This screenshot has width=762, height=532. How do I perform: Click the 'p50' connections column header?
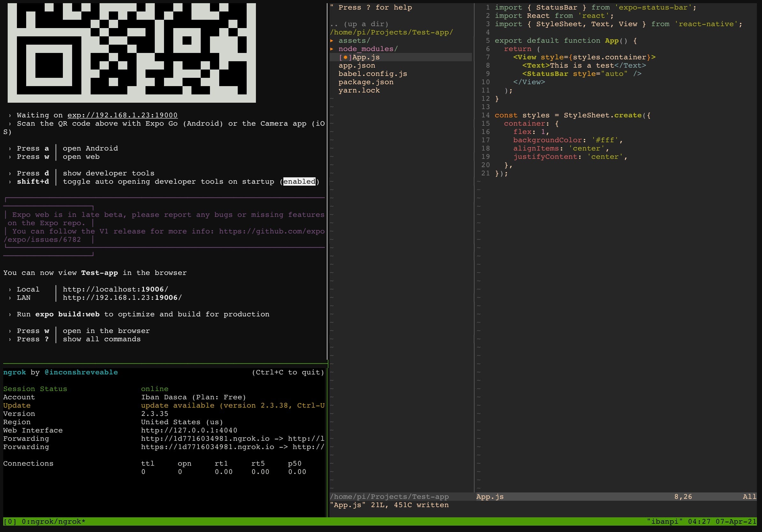(x=295, y=463)
